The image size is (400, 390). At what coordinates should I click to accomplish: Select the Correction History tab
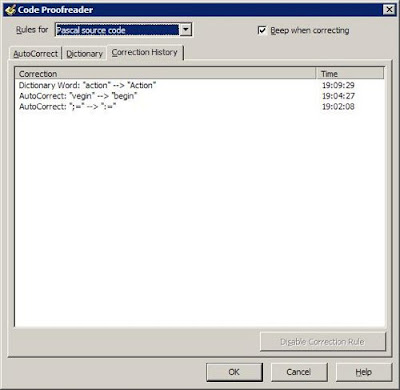tap(145, 52)
